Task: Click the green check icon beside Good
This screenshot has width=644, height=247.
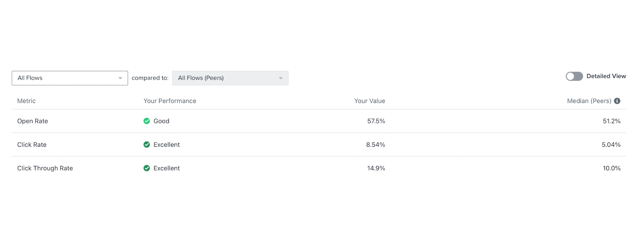Action: (147, 121)
